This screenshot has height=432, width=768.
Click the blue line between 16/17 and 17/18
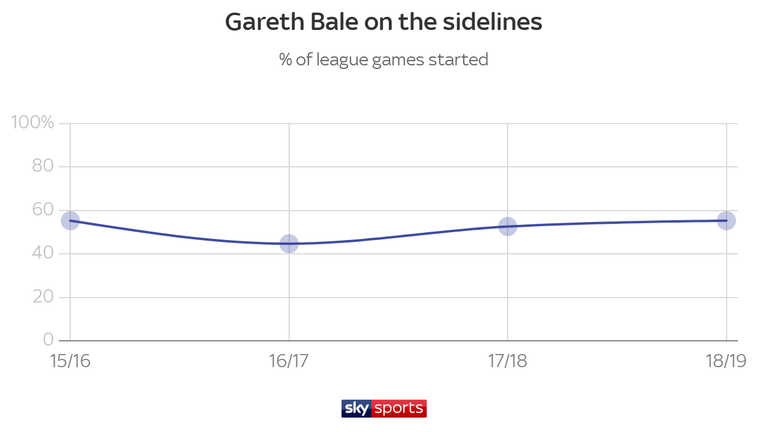398,236
